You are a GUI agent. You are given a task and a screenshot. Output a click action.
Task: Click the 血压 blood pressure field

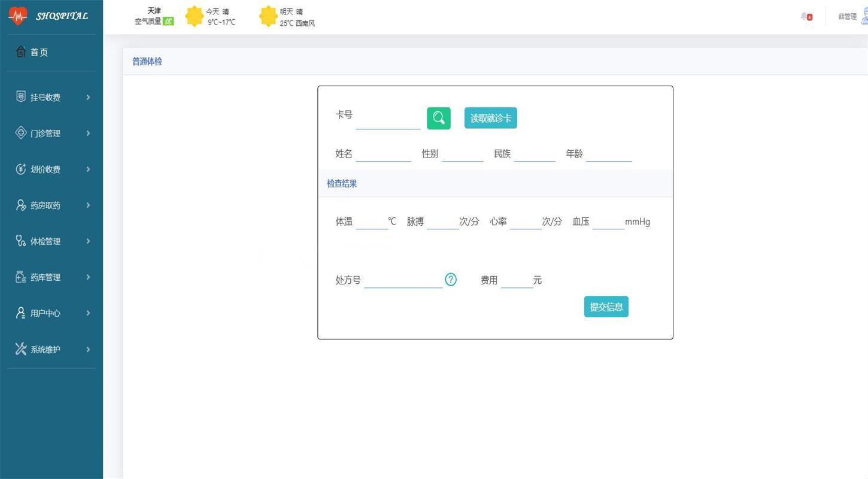click(608, 222)
